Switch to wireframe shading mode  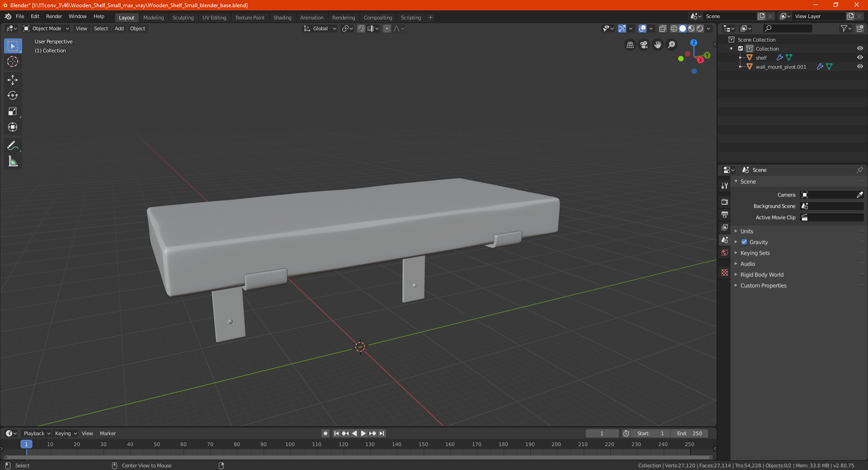[x=674, y=28]
